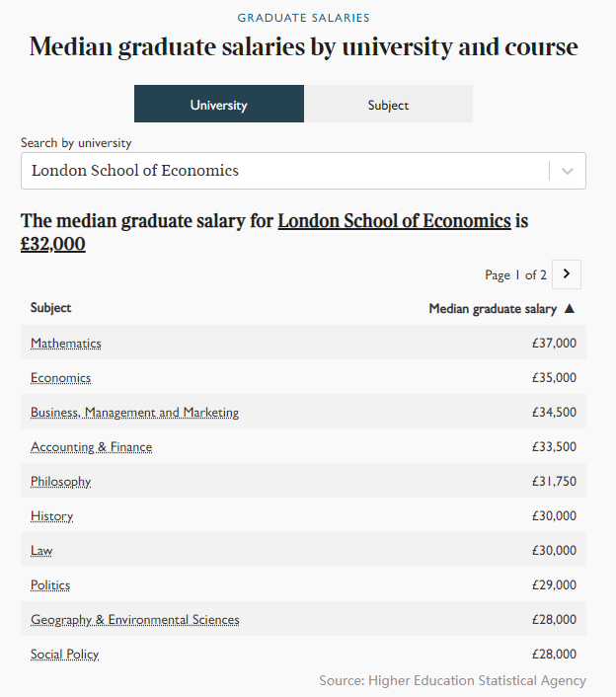Open the Economics subject link
This screenshot has width=616, height=697.
61,378
